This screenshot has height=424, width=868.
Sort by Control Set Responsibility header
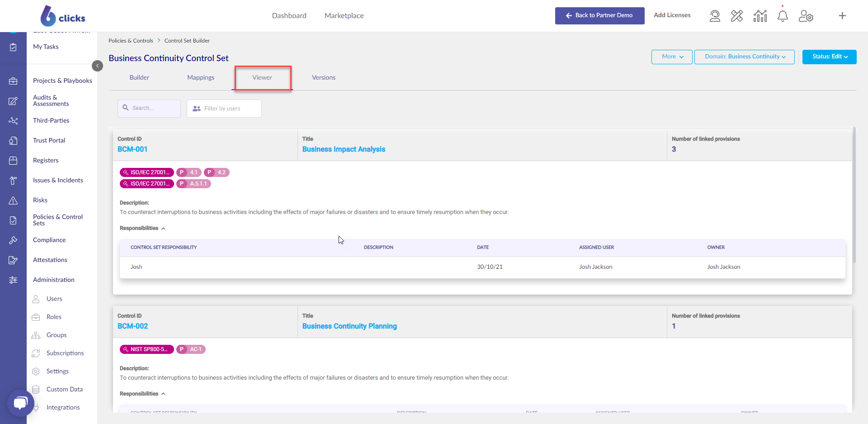coord(164,248)
